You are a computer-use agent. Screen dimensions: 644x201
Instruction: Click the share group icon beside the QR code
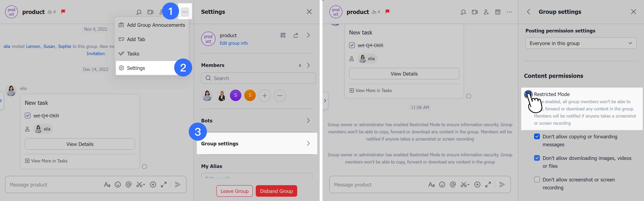point(295,35)
